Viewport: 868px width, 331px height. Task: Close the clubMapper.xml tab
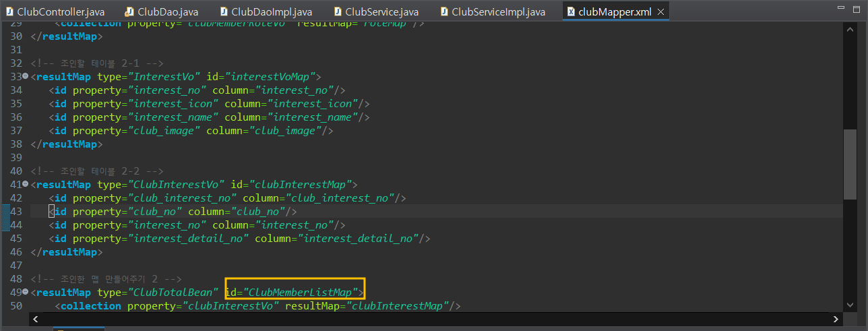pyautogui.click(x=660, y=12)
